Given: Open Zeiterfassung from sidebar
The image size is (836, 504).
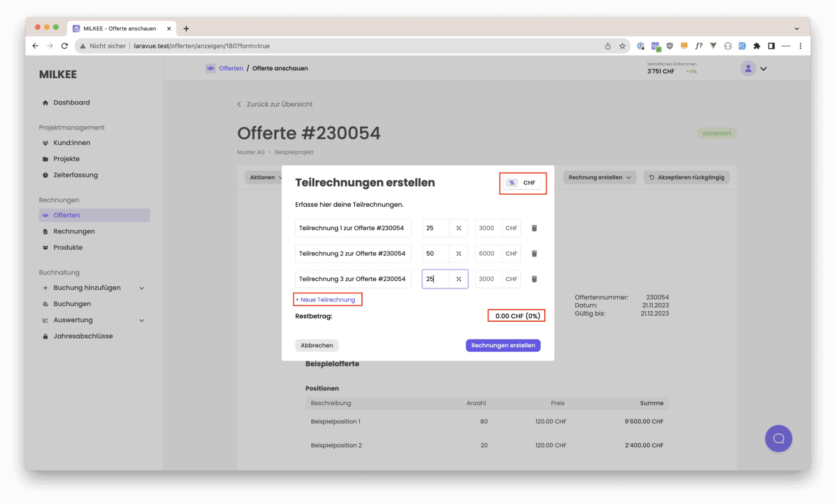Looking at the screenshot, I should pos(75,175).
